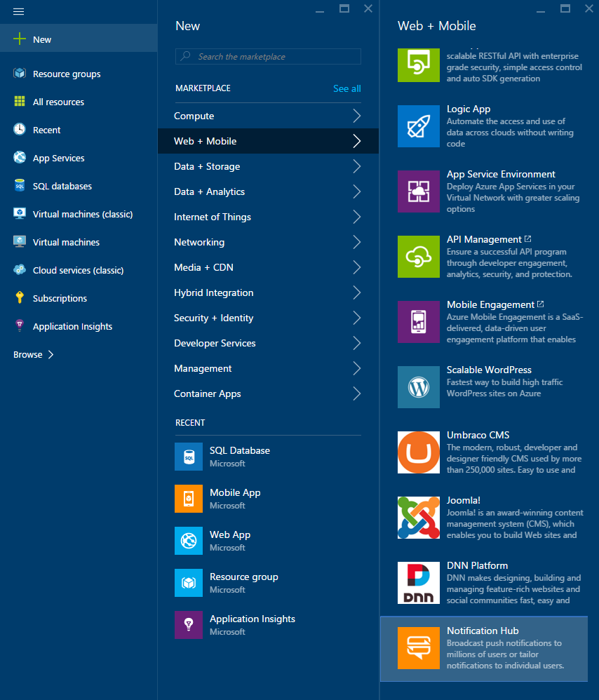Image resolution: width=599 pixels, height=700 pixels.
Task: Expand Data + Storage chevron
Action: (x=356, y=166)
